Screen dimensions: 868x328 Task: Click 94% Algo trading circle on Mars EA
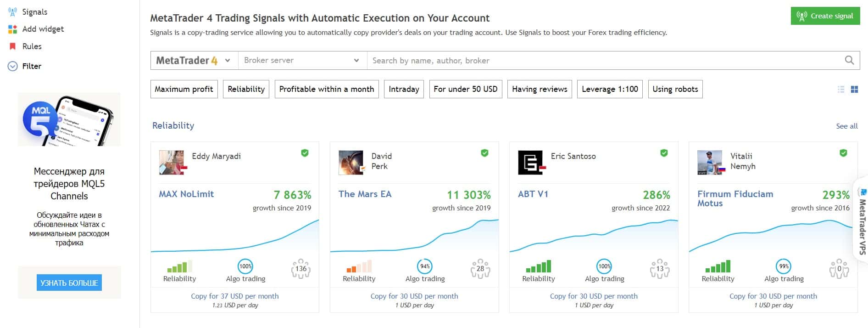tap(425, 266)
